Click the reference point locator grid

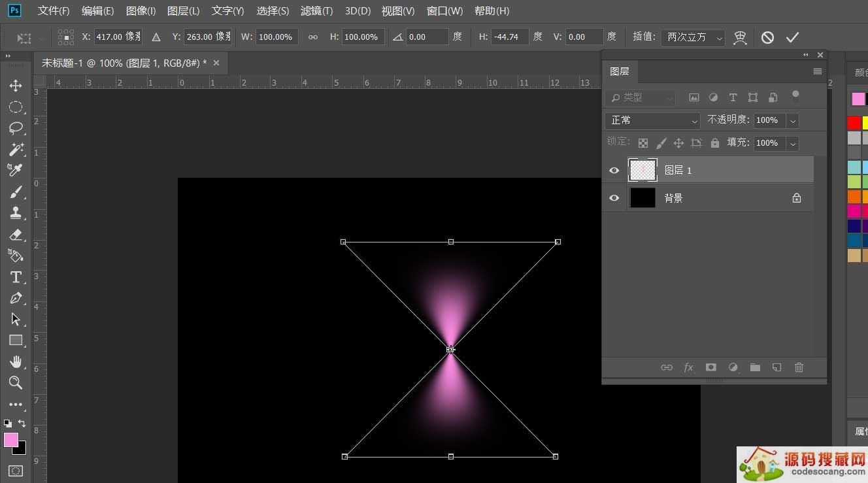pos(66,37)
